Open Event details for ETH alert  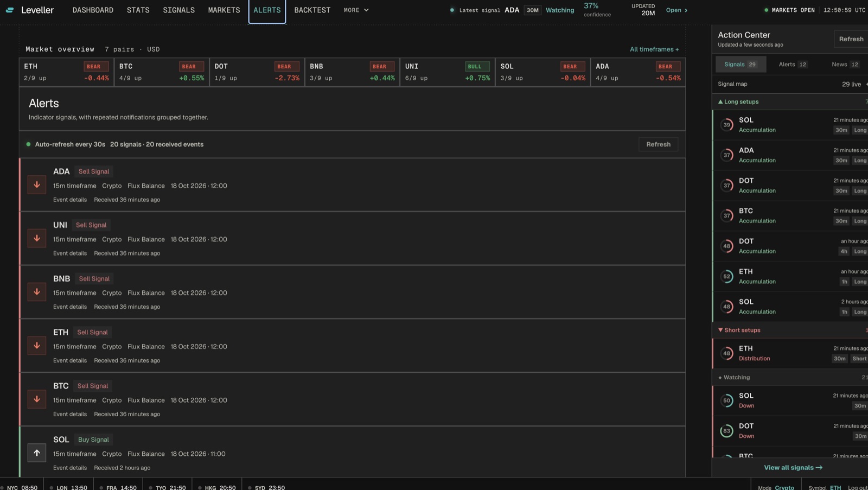(x=70, y=361)
